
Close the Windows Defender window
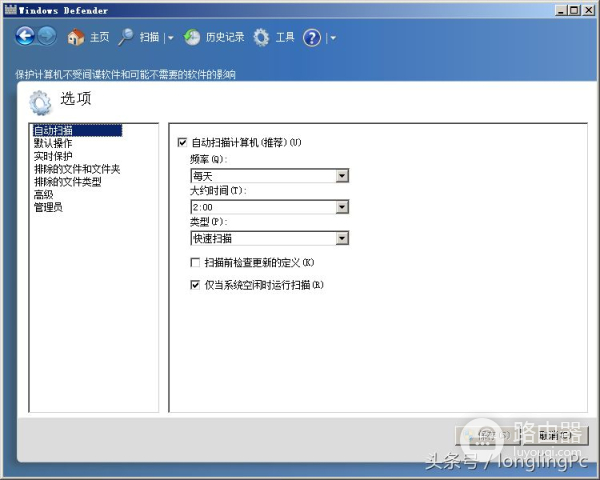click(589, 10)
